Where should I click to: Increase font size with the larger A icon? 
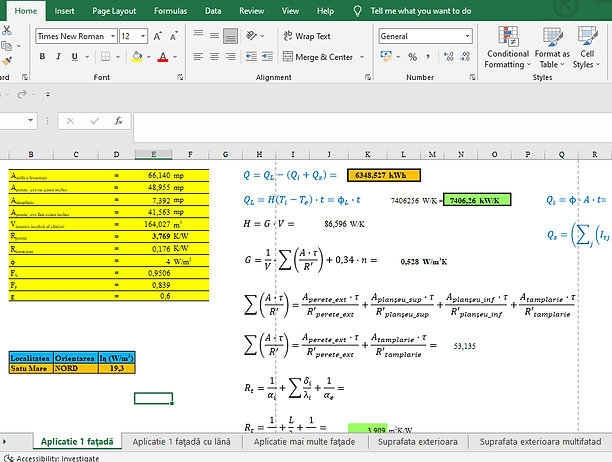[x=159, y=36]
